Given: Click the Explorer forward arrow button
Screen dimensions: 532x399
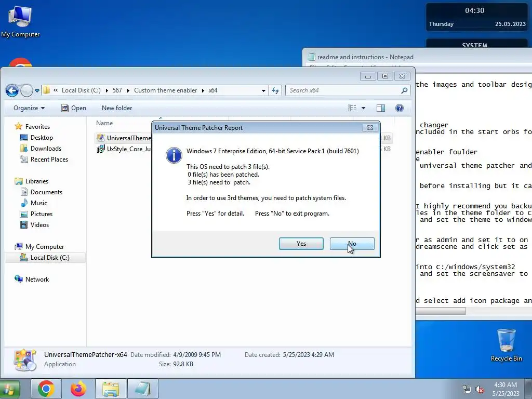Looking at the screenshot, I should (26, 90).
